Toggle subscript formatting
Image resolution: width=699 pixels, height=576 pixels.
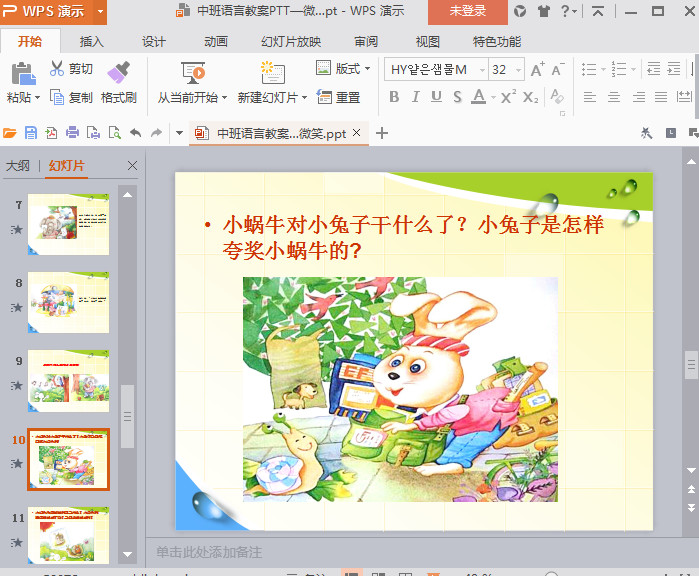530,97
